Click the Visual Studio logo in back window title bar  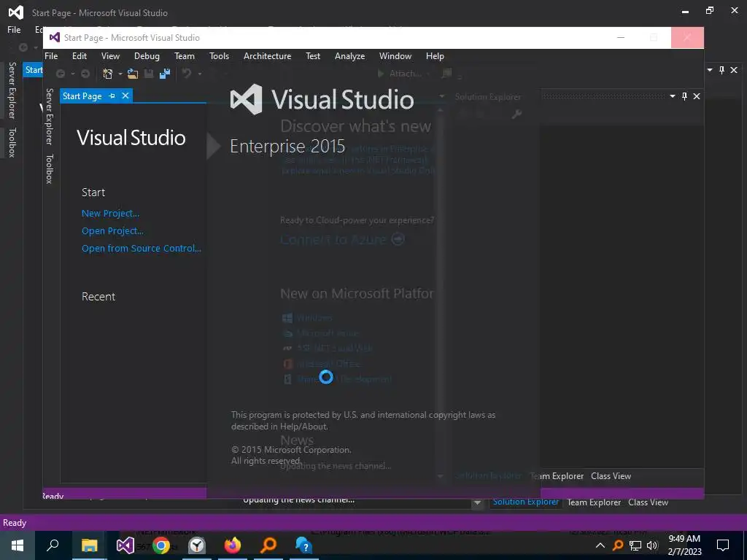coord(16,13)
